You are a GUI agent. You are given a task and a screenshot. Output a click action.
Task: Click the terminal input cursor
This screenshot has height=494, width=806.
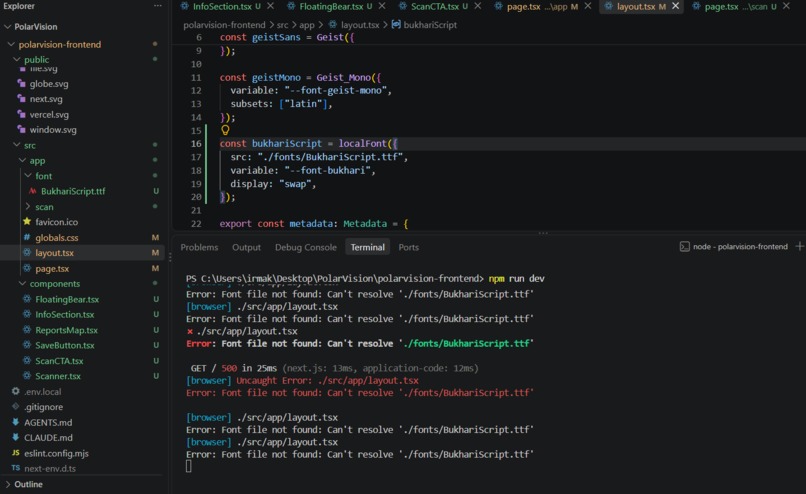tap(189, 466)
